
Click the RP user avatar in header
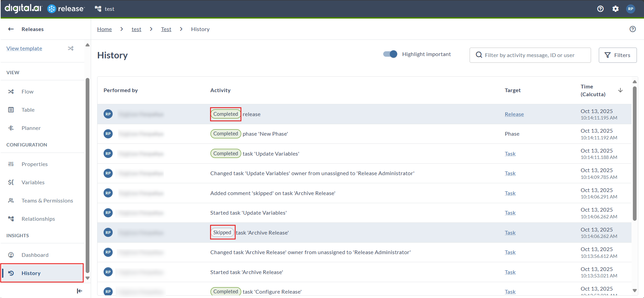(x=630, y=9)
